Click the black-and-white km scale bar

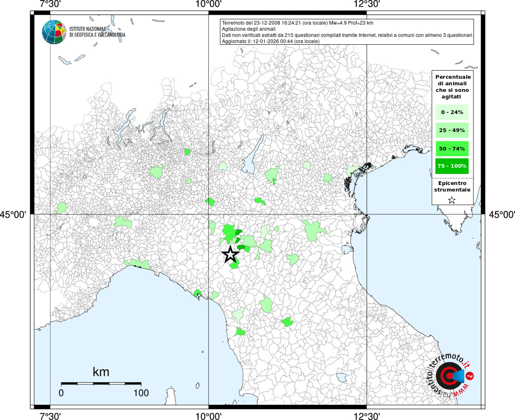point(101,383)
